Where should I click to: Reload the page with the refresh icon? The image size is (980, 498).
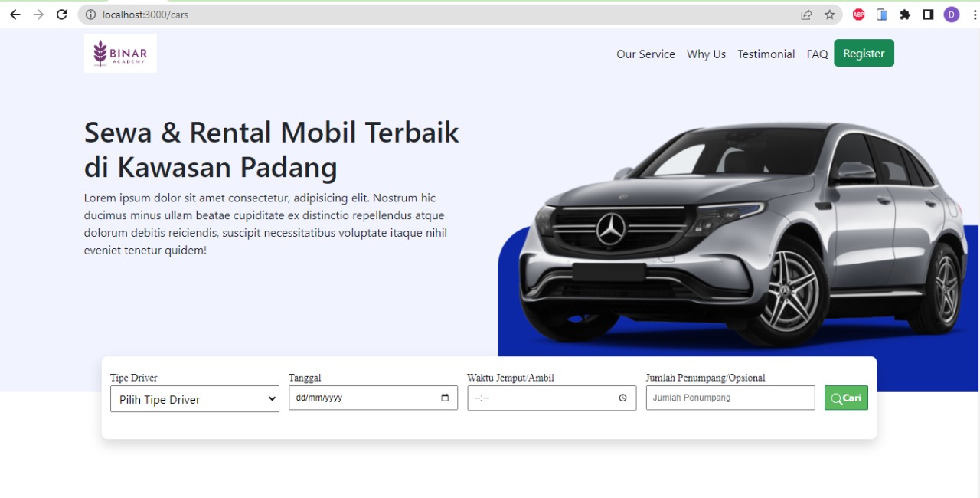point(62,14)
